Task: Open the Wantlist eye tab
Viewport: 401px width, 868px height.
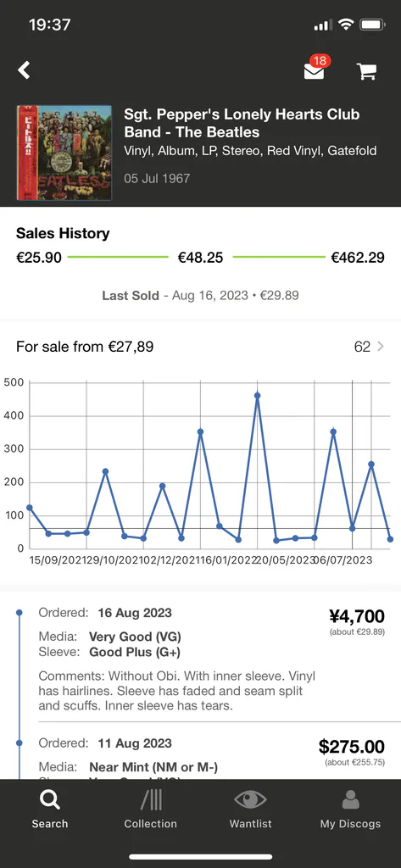Action: tap(250, 809)
